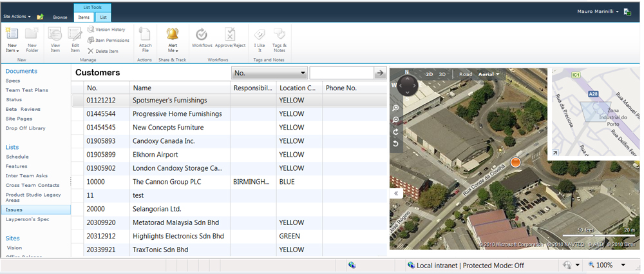This screenshot has width=644, height=274.
Task: Click the search go arrow button
Action: [x=381, y=73]
